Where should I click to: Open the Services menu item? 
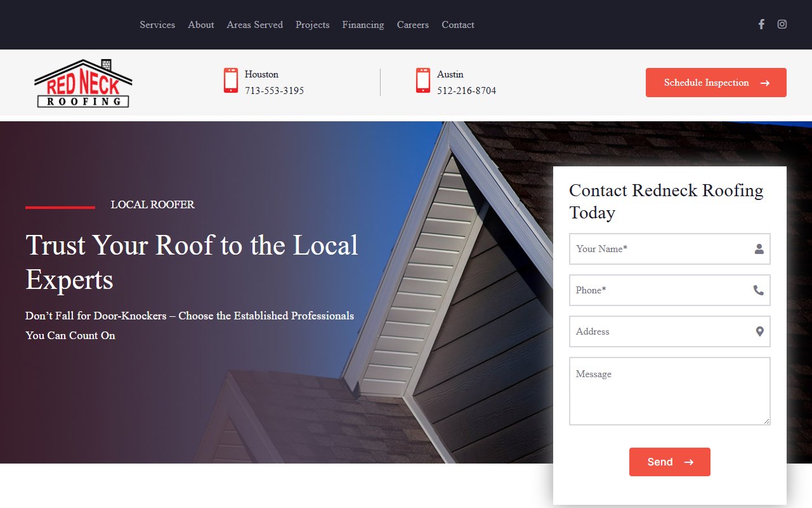point(157,25)
